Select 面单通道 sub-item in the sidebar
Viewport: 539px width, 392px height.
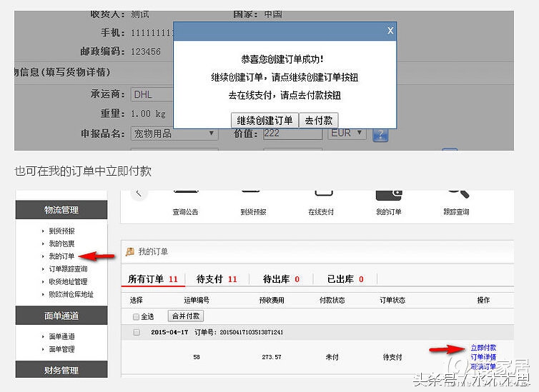pos(61,336)
